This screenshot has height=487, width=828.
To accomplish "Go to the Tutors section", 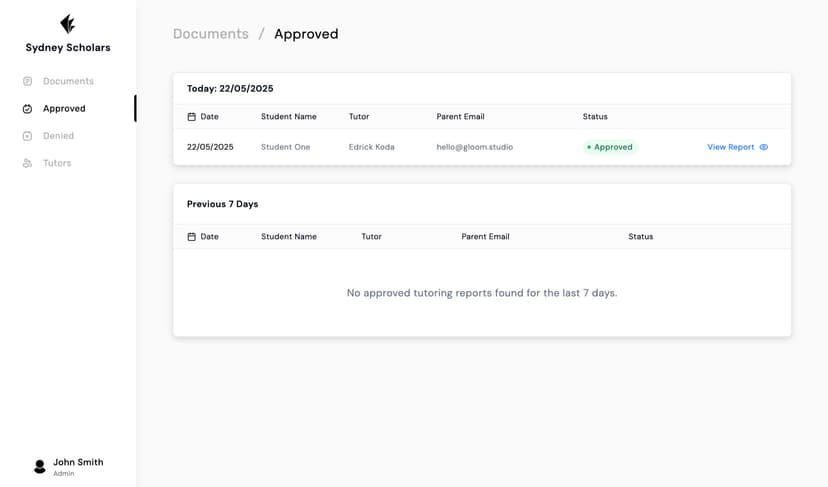I will [57, 163].
